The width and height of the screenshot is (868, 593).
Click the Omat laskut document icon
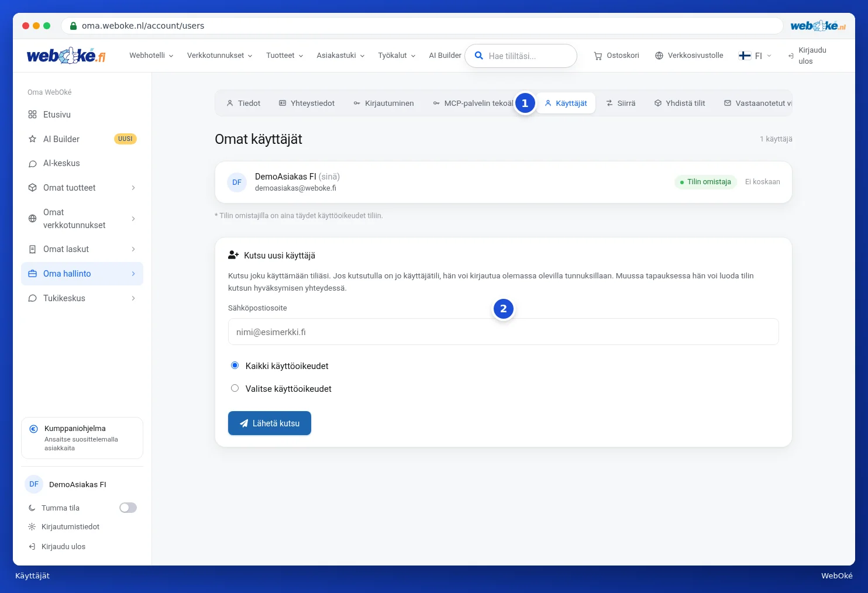pos(33,249)
